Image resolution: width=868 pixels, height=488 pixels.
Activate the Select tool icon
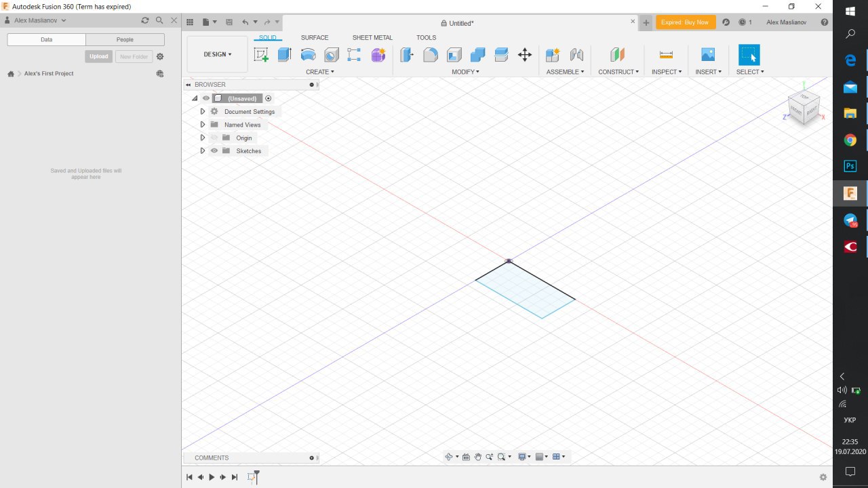[749, 55]
